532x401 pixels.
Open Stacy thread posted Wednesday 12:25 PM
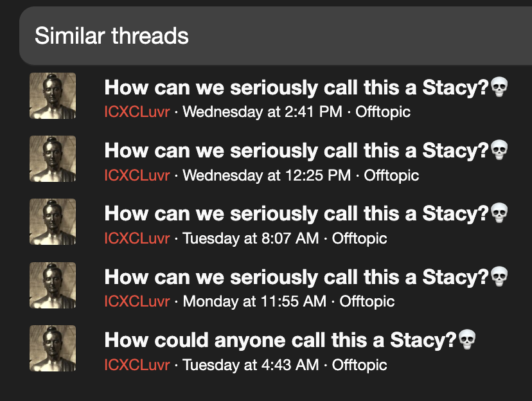click(x=306, y=150)
